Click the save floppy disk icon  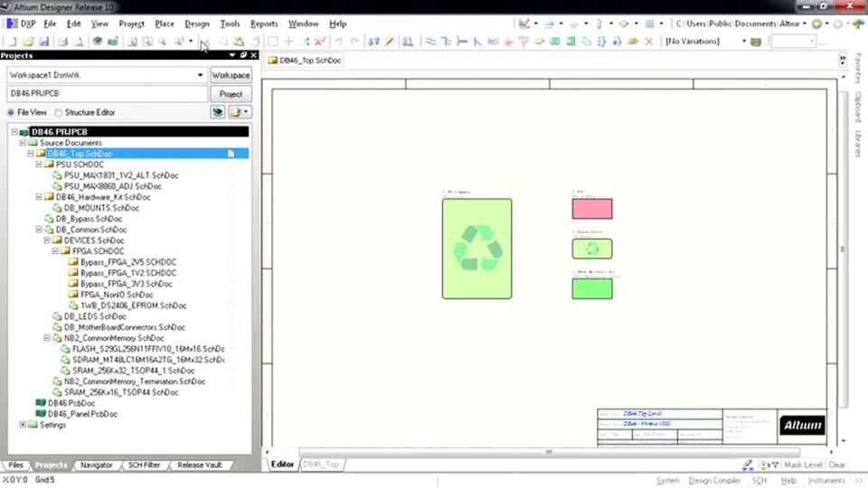44,42
